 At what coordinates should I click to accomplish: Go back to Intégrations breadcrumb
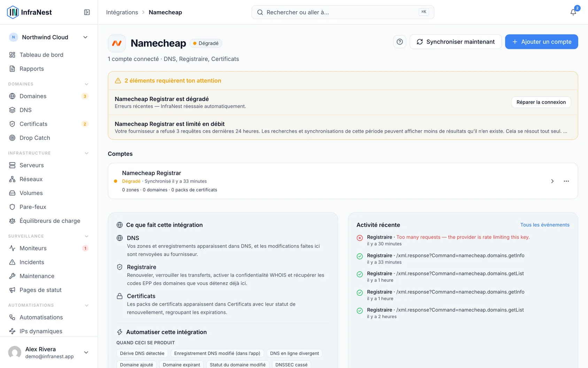click(x=122, y=12)
